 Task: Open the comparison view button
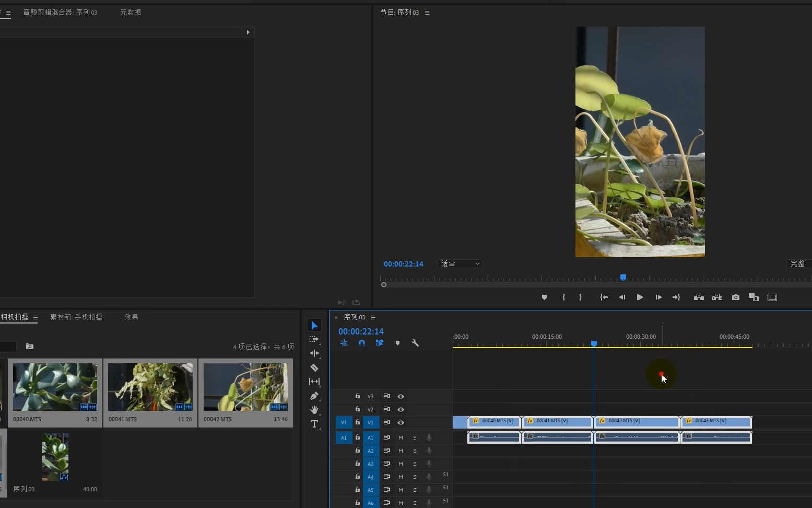point(754,297)
